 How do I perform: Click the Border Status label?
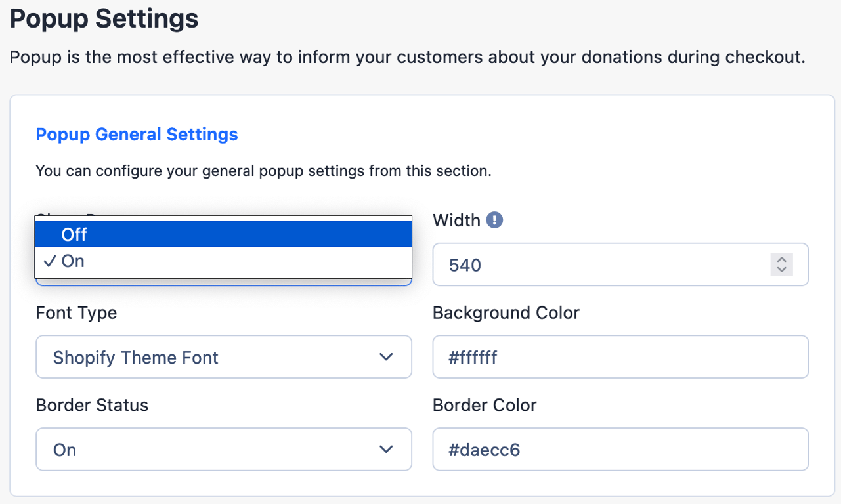click(x=92, y=406)
